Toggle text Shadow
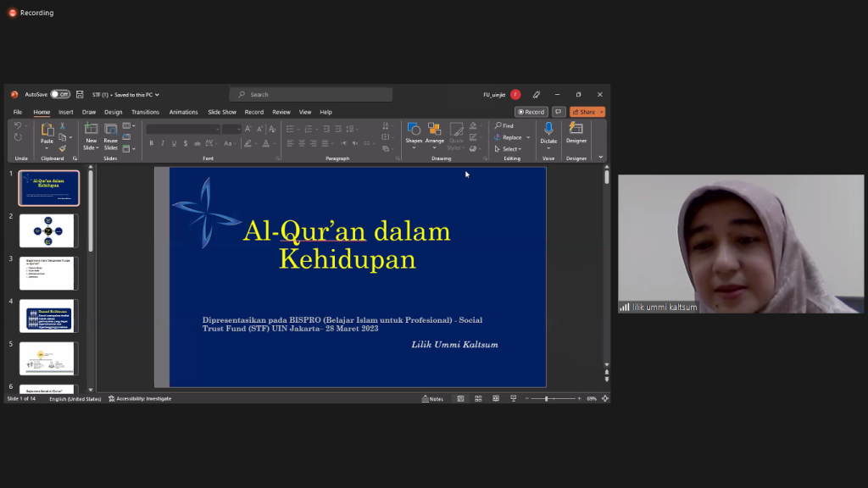This screenshot has height=488, width=868. tap(186, 143)
